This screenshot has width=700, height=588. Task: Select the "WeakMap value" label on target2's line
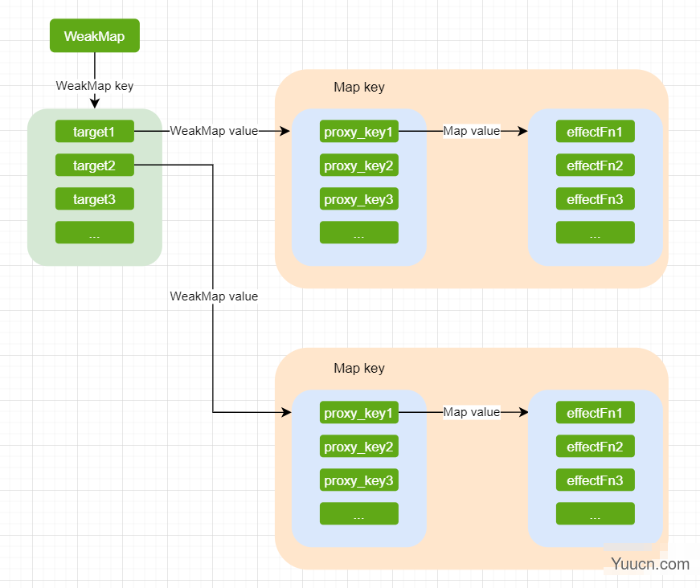[214, 296]
